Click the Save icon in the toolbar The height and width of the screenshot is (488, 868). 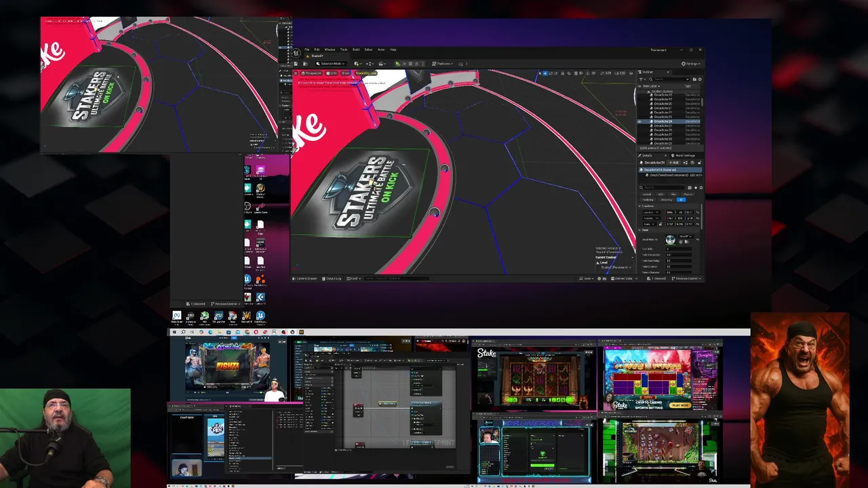pyautogui.click(x=296, y=64)
